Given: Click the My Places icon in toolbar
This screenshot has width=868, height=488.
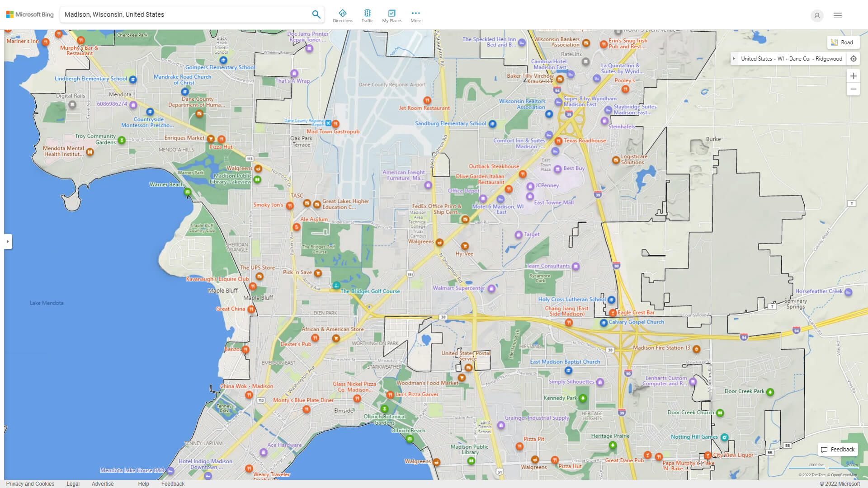Looking at the screenshot, I should point(392,13).
